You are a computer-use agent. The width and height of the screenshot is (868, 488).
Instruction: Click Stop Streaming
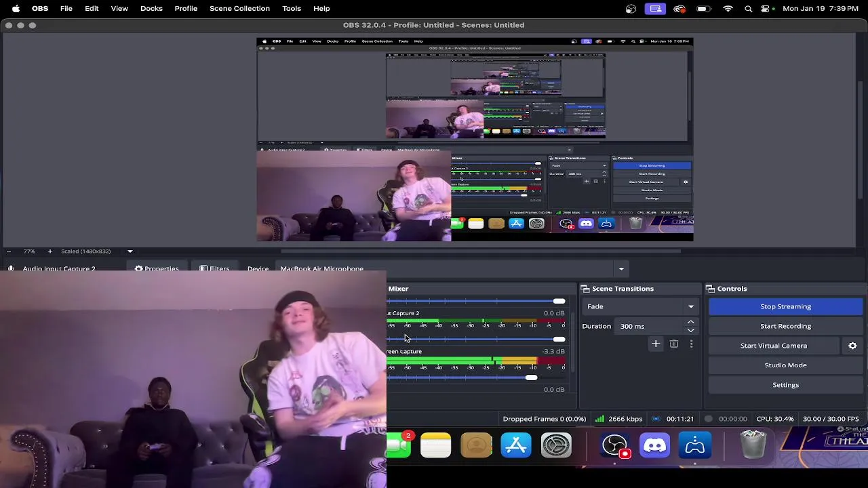point(785,306)
